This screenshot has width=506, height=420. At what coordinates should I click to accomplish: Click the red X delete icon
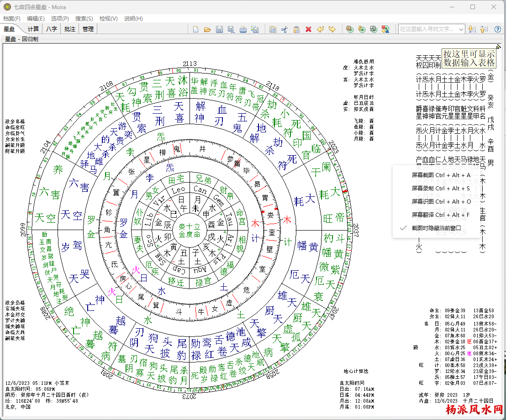(308, 29)
